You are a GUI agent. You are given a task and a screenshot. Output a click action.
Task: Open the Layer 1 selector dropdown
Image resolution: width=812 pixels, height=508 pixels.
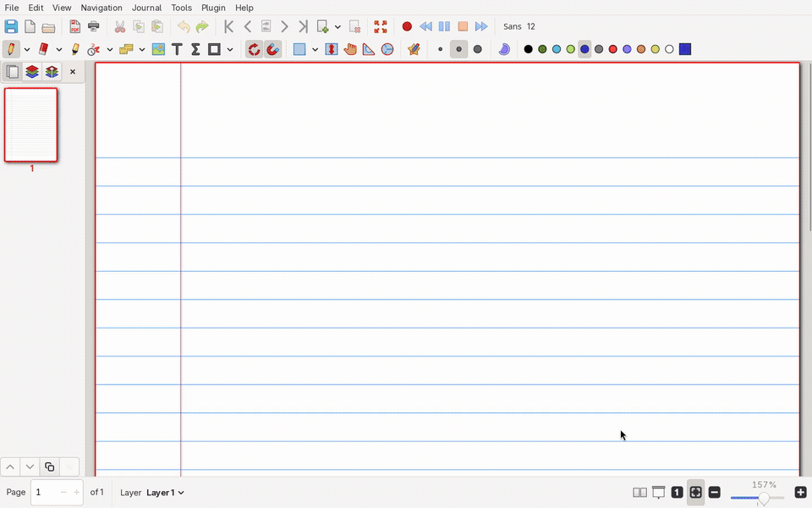point(165,493)
